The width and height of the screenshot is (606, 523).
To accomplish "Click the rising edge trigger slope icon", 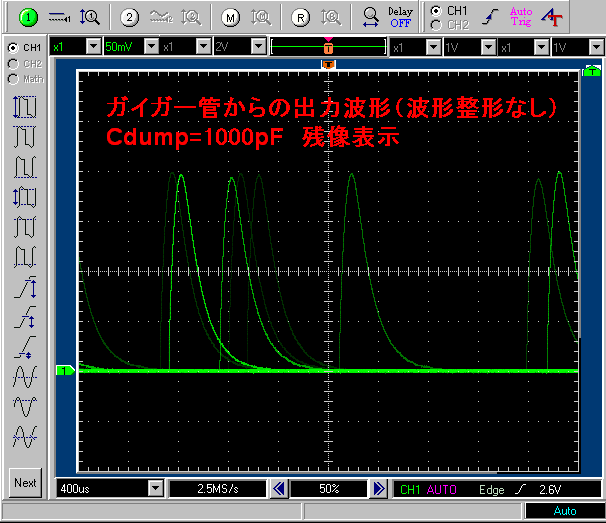I will pyautogui.click(x=490, y=17).
